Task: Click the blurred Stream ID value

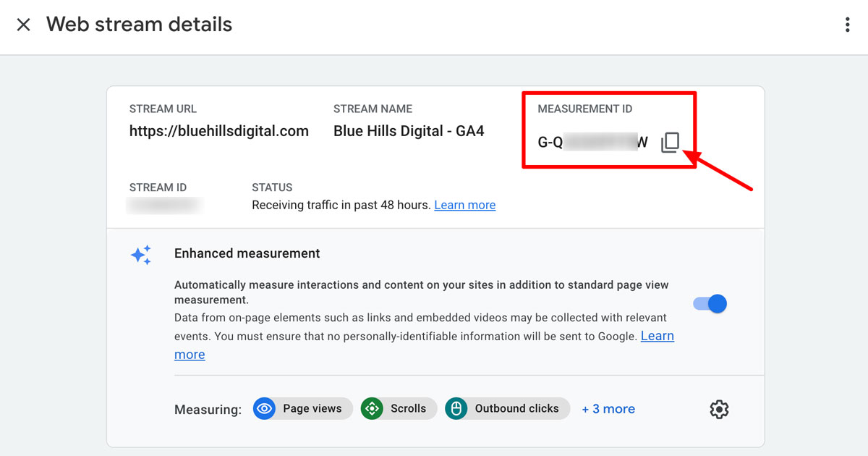Action: [x=166, y=205]
